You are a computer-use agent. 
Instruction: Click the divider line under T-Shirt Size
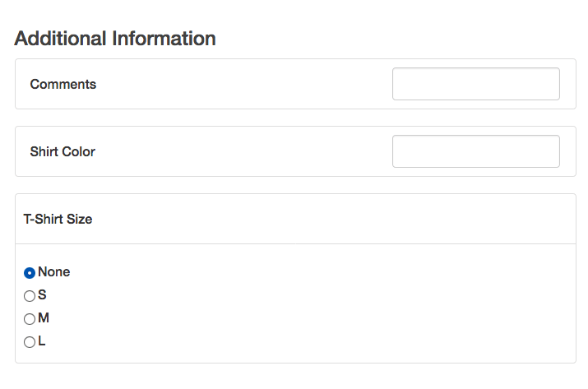tap(296, 244)
